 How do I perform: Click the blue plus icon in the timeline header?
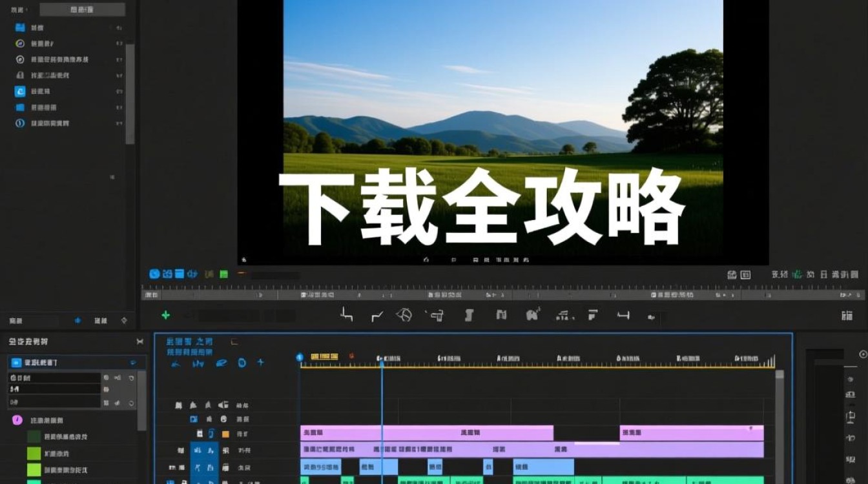coord(261,362)
